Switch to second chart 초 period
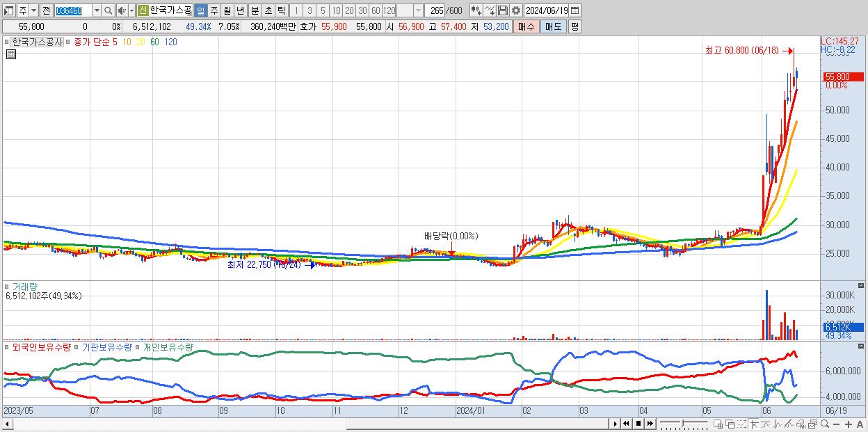 pyautogui.click(x=268, y=10)
